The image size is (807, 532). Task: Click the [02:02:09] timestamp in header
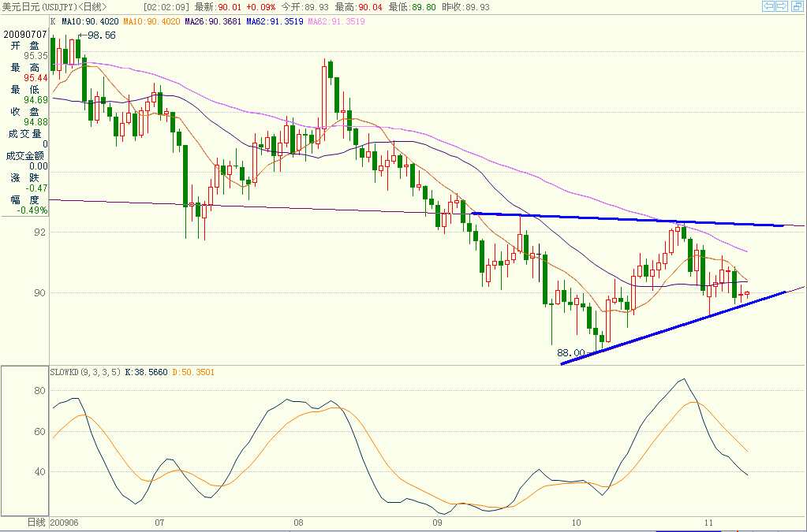(166, 7)
